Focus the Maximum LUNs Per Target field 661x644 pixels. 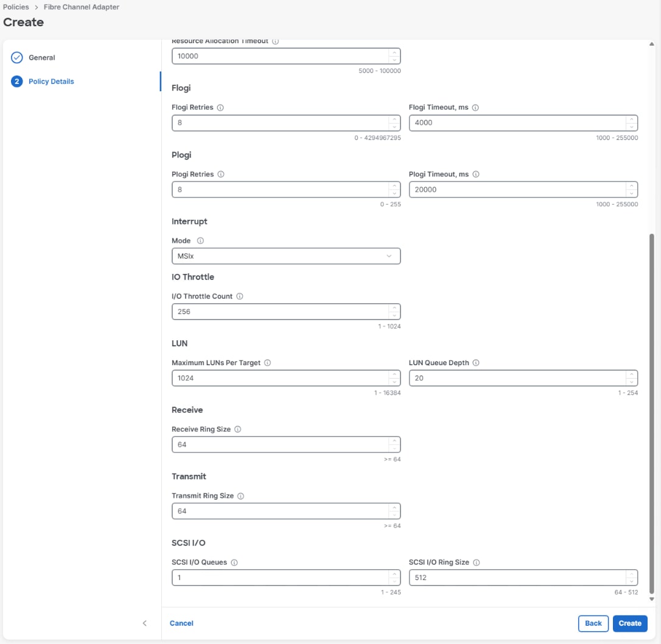coord(286,378)
